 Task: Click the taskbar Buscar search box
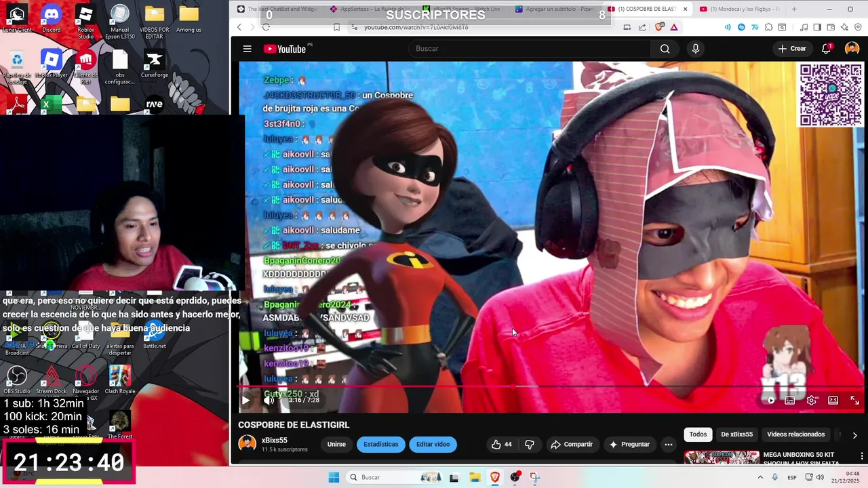point(395,477)
